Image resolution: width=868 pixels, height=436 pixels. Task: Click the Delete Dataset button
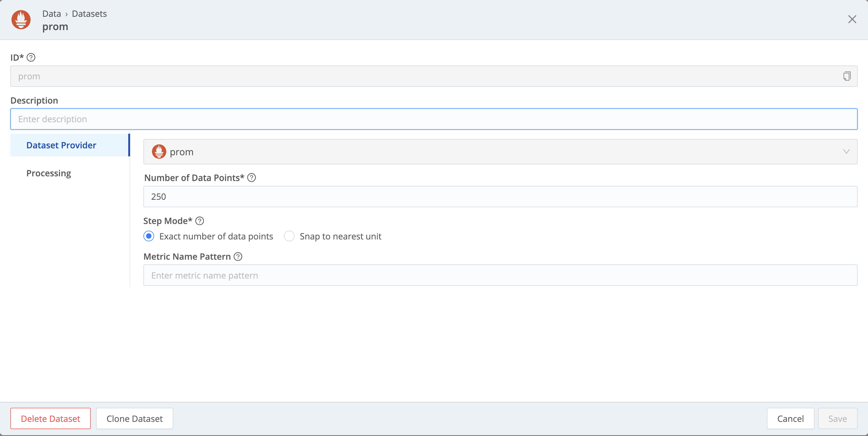click(x=51, y=418)
